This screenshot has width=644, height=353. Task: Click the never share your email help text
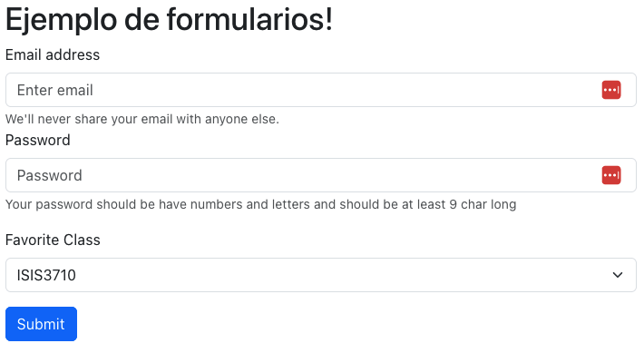coord(142,119)
